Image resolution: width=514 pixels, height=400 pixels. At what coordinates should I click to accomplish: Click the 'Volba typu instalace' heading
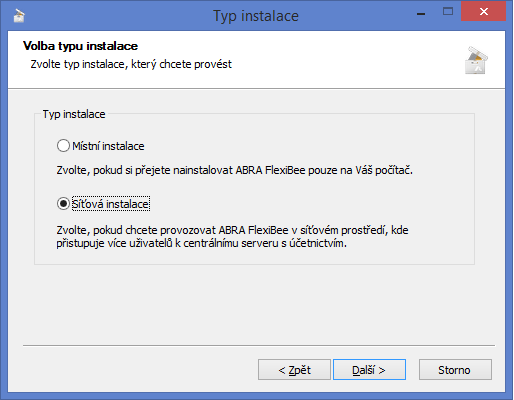coord(80,46)
